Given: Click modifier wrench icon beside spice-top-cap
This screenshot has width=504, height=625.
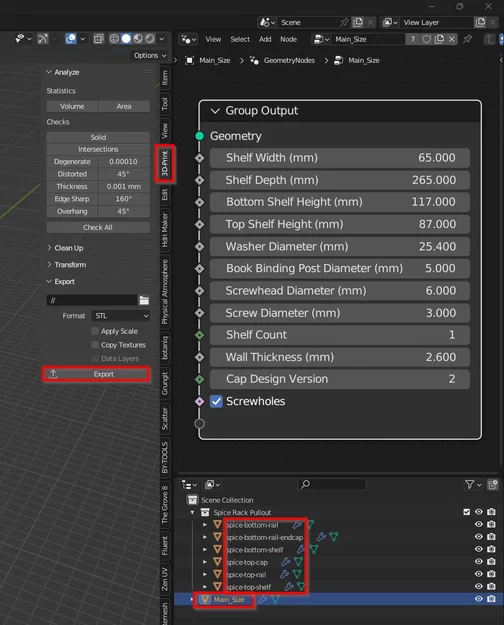Looking at the screenshot, I should 285,562.
